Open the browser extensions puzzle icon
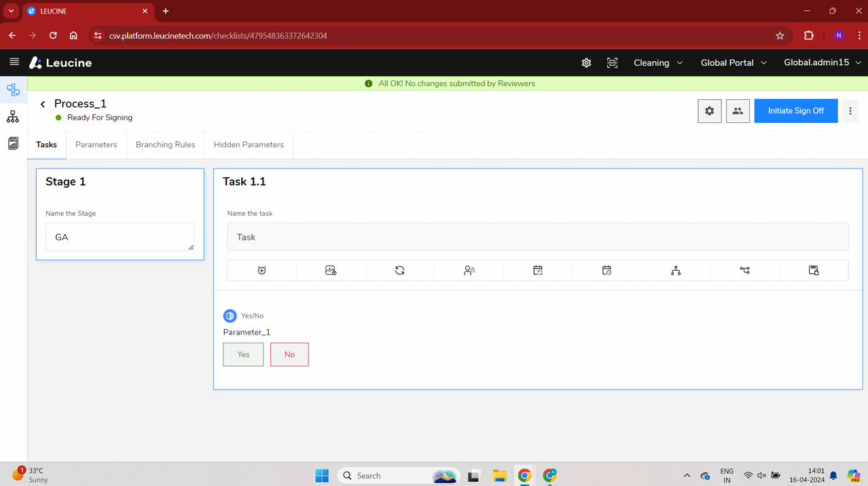This screenshot has height=486, width=868. pyautogui.click(x=808, y=35)
